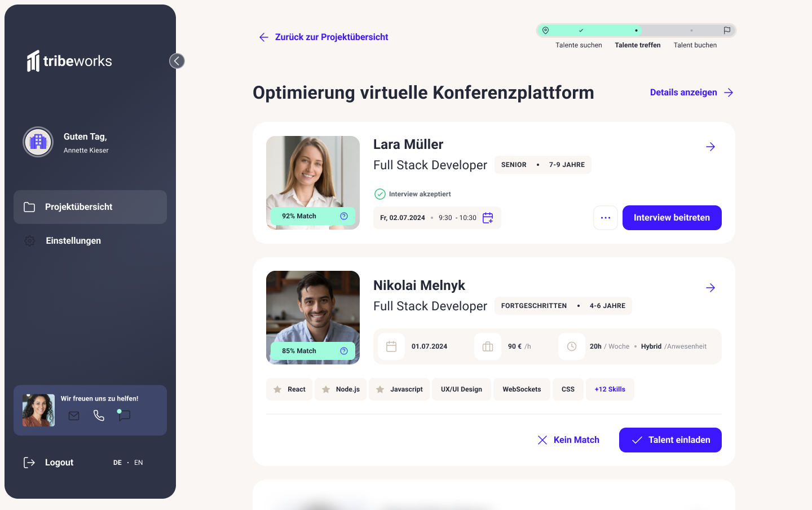Click the help icon on the 85% Match badge

344,351
